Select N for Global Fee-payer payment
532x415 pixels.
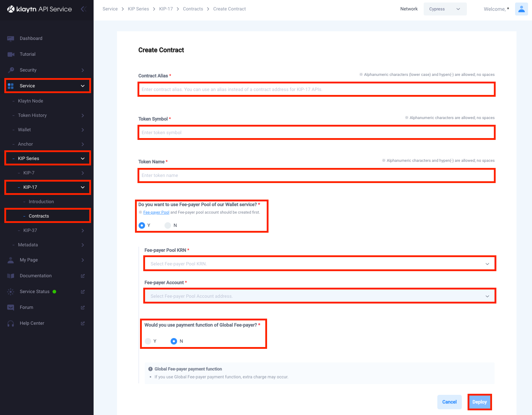174,341
